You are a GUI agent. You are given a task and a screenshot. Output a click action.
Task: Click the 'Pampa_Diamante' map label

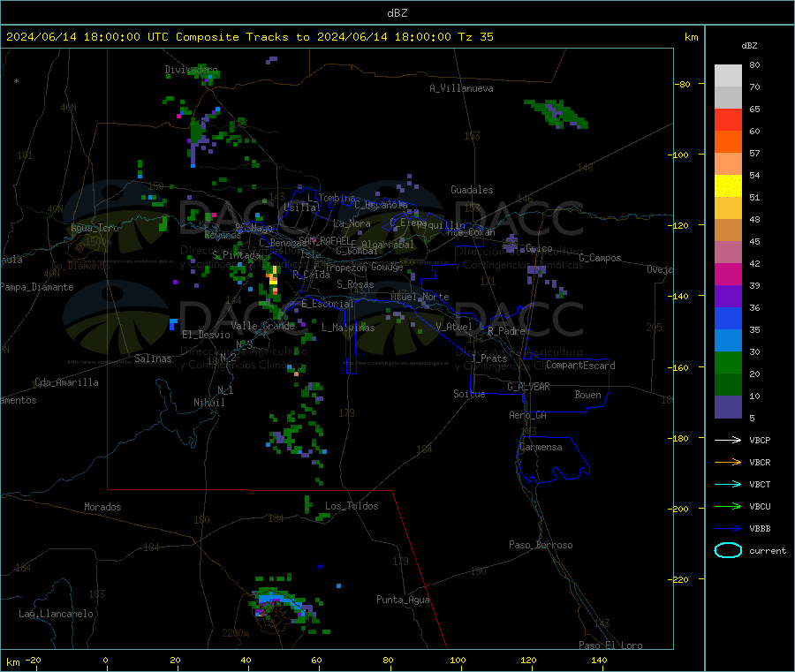(x=36, y=287)
